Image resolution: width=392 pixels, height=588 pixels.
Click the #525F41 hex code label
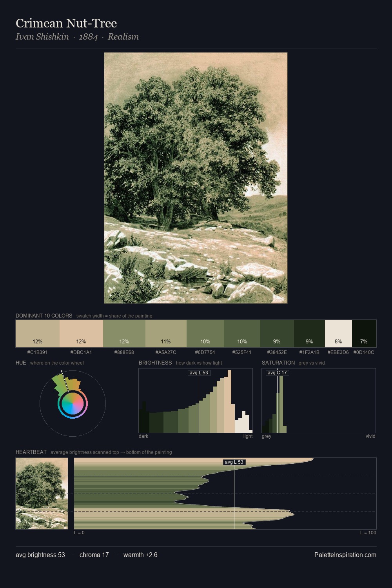click(242, 352)
